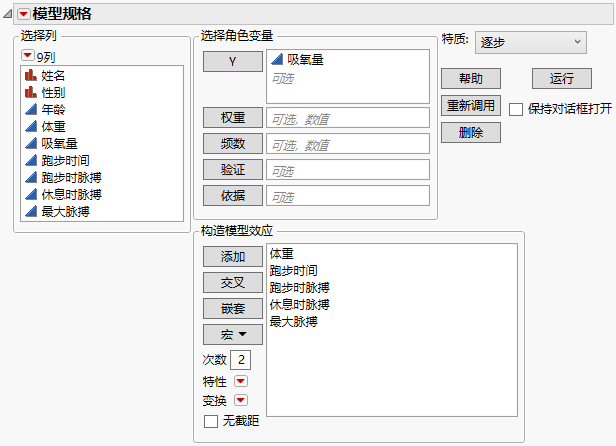Select 体重 in the model effects list
616x446 pixels.
coord(281,253)
